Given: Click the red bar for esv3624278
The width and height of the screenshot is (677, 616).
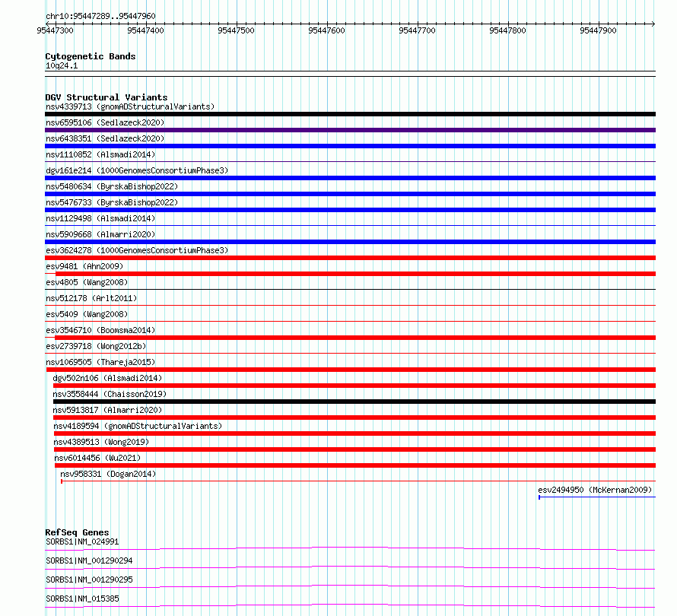Looking at the screenshot, I should [x=350, y=258].
